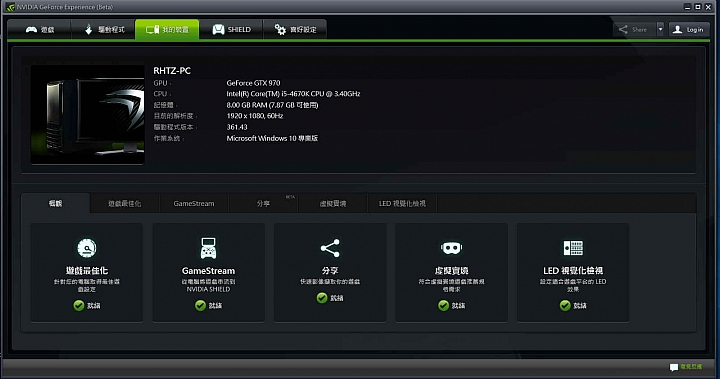This screenshot has width=720, height=379.
Task: Click the 分享 card title
Action: [x=330, y=271]
